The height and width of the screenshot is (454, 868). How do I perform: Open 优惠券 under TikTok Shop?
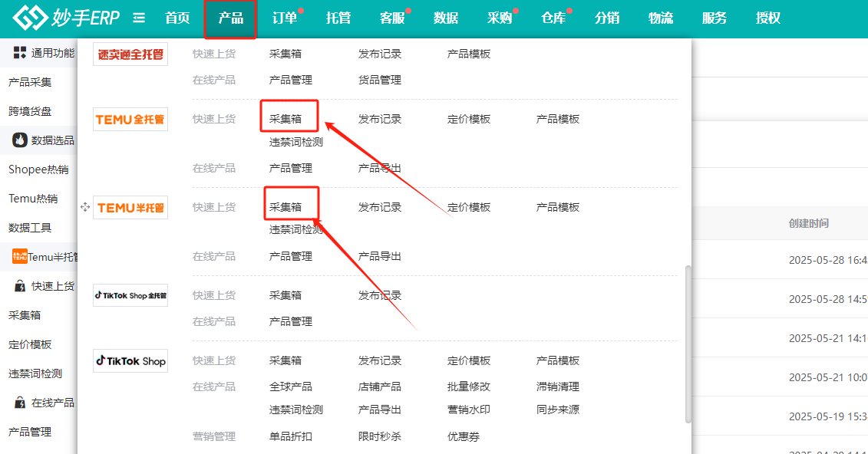[464, 436]
